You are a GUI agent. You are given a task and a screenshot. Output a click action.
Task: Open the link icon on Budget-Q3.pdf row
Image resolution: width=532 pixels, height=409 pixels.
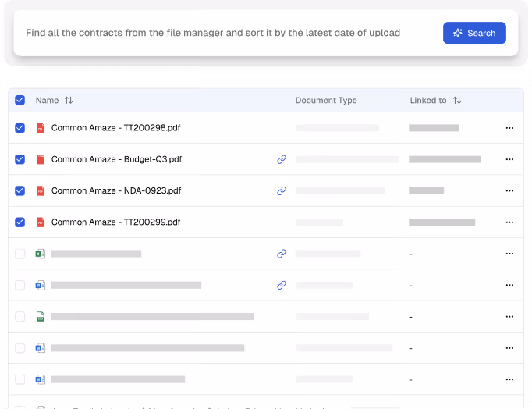282,159
